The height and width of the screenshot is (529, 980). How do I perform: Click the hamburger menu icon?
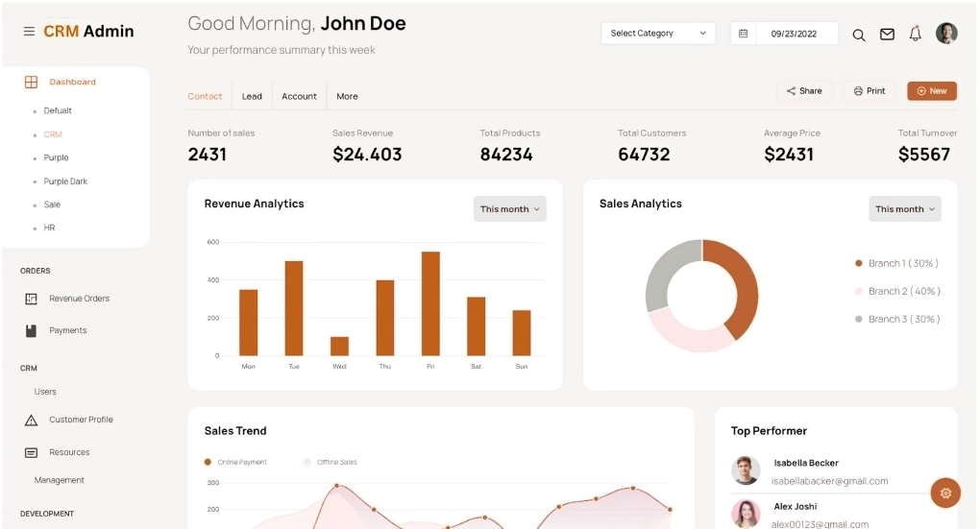[x=29, y=32]
